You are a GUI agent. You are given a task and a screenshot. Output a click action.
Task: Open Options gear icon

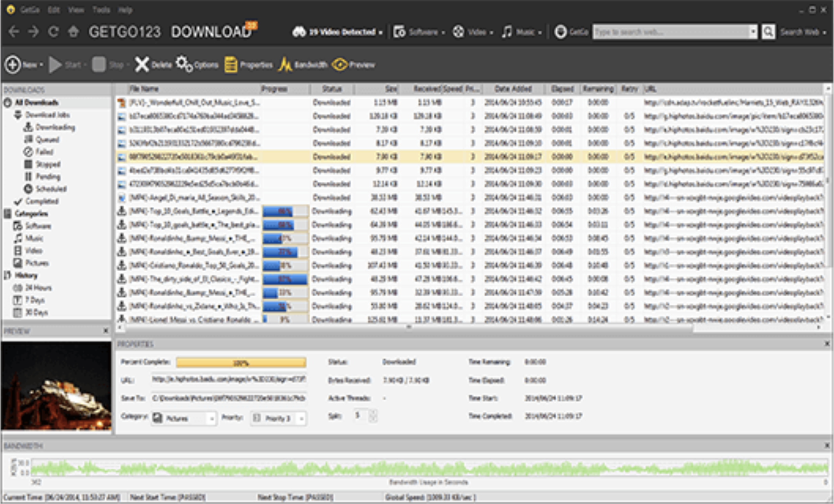(184, 64)
